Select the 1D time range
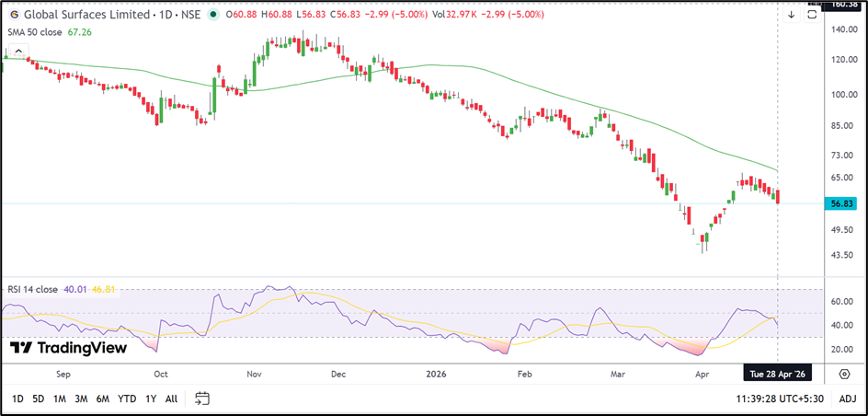The height and width of the screenshot is (416, 868). click(x=17, y=399)
